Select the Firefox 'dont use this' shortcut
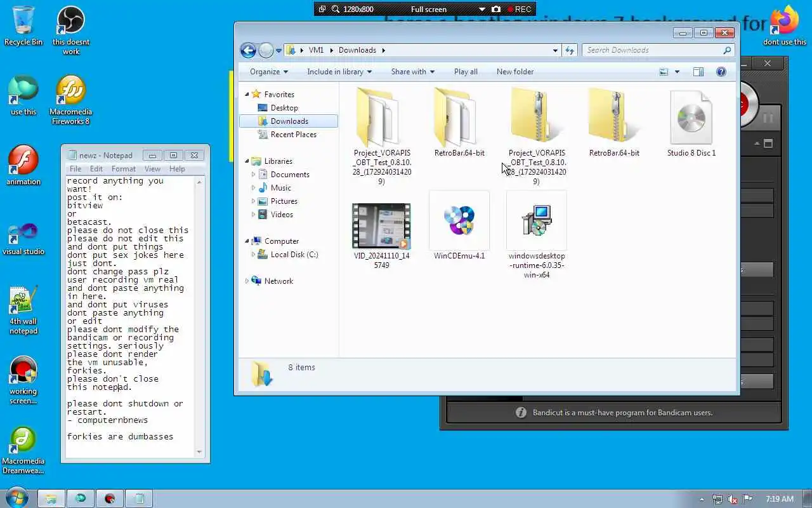812x508 pixels. (x=785, y=25)
